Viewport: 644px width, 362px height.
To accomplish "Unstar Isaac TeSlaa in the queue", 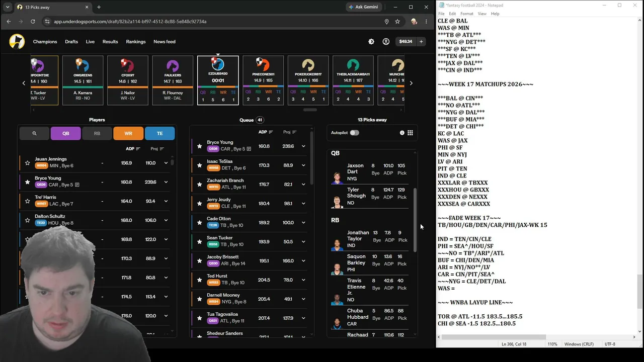I will pyautogui.click(x=200, y=165).
